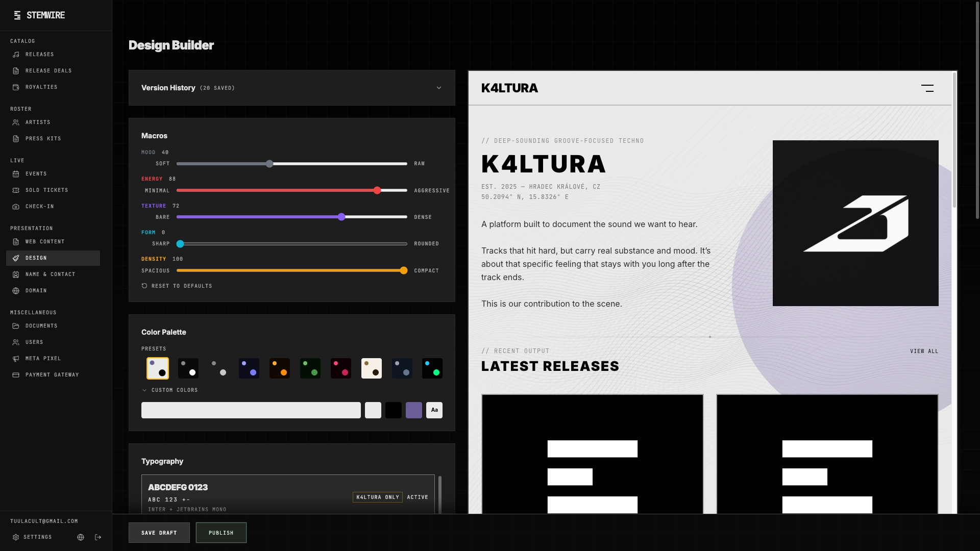Navigate to Payment Gateway
Viewport: 980px width, 551px height.
pyautogui.click(x=53, y=375)
